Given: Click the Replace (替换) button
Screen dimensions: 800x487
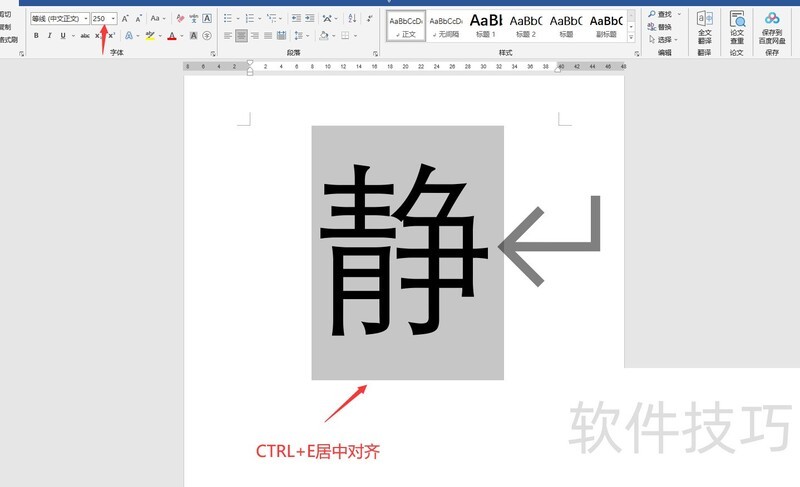Looking at the screenshot, I should 660,27.
